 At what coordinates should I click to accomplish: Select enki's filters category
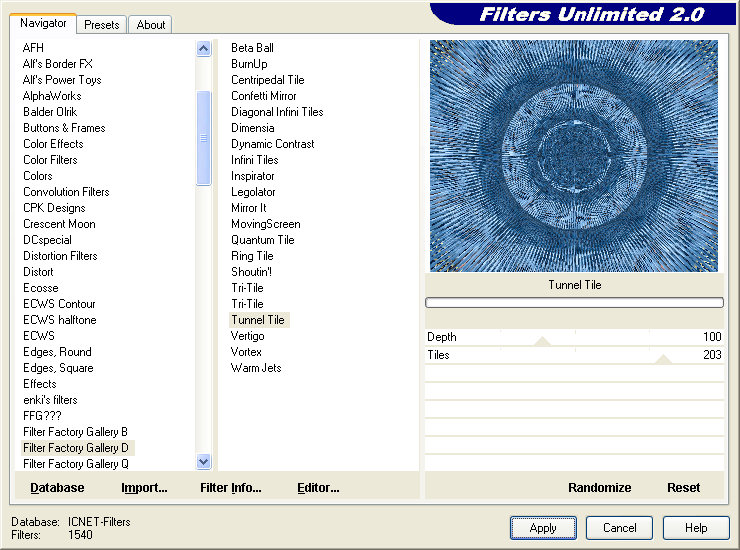coord(50,400)
